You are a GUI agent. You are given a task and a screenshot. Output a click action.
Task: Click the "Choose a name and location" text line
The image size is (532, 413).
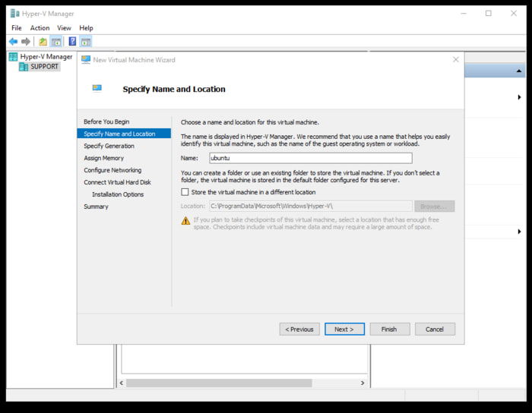[x=250, y=122]
